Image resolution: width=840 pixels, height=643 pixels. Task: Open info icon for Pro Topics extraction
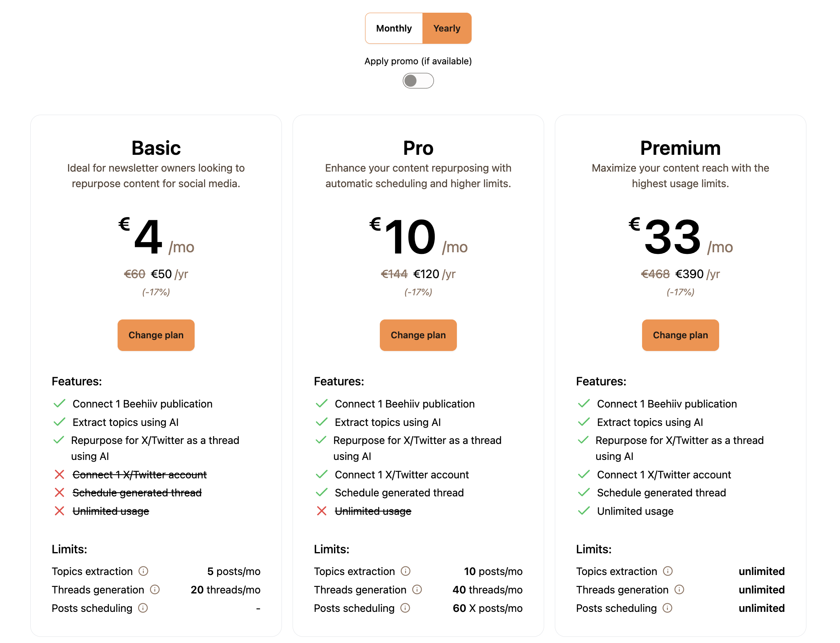pos(406,571)
